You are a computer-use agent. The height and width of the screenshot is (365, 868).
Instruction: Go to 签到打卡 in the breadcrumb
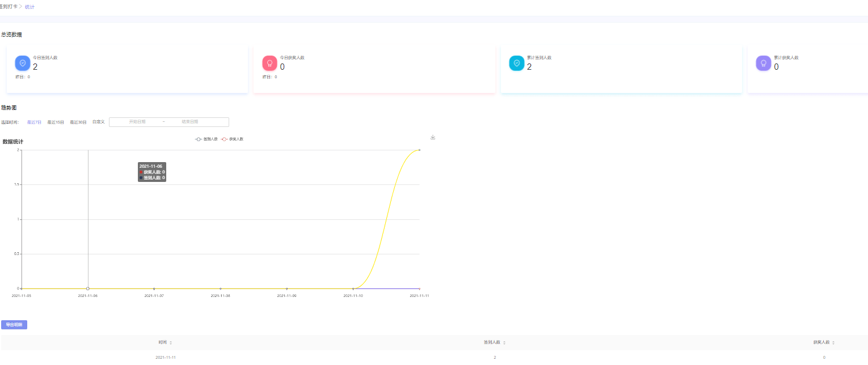pos(9,7)
